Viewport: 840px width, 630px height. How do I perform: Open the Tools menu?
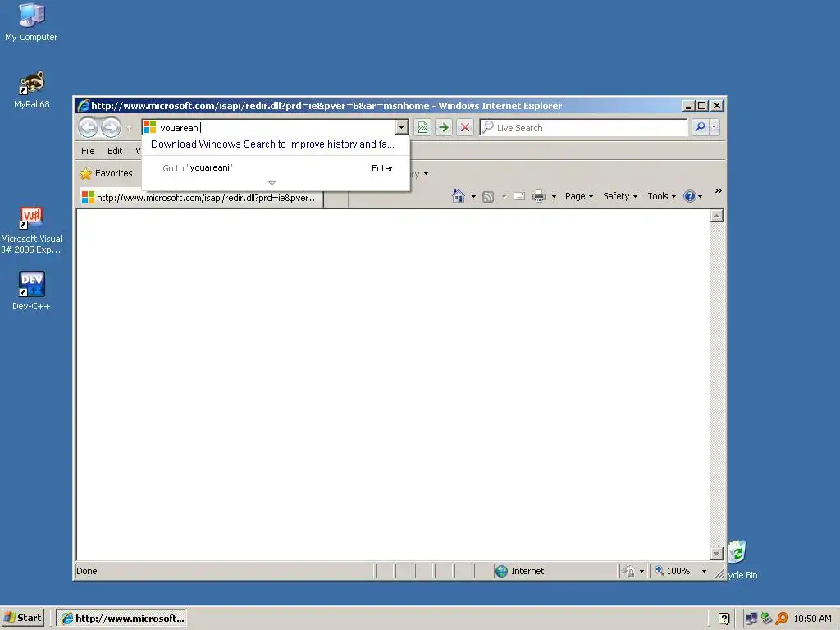click(662, 196)
